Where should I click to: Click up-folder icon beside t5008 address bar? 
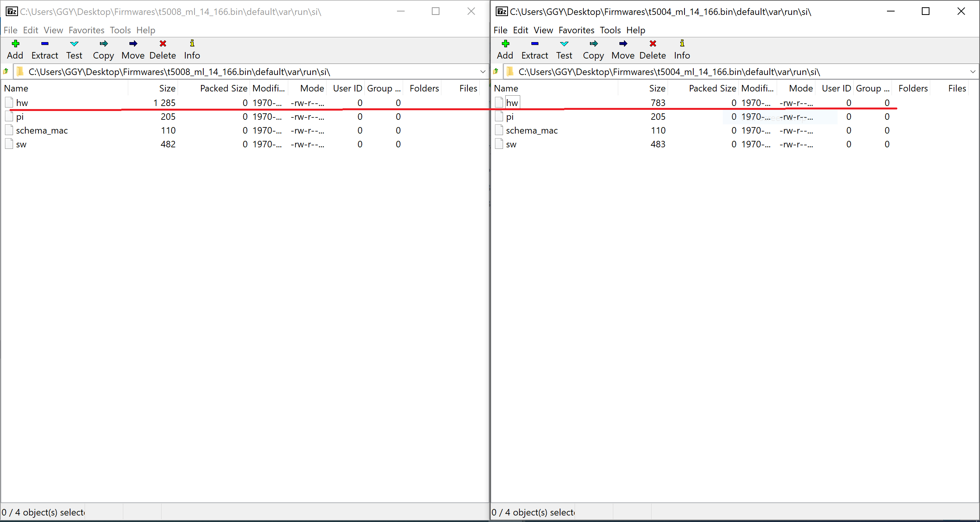click(x=6, y=72)
